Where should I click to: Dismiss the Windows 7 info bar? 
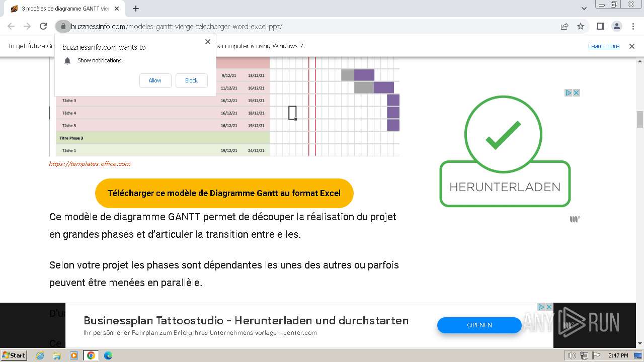pyautogui.click(x=632, y=46)
